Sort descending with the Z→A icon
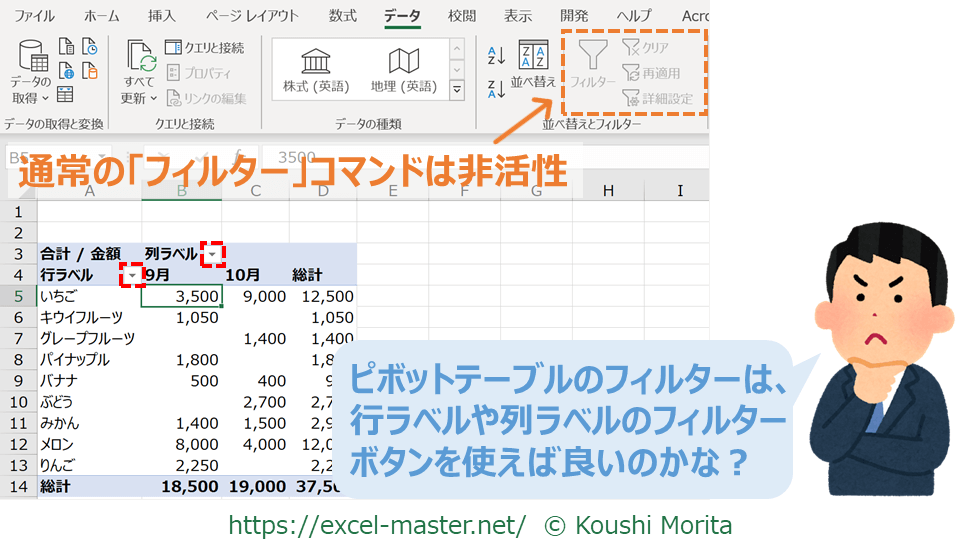The width and height of the screenshot is (960, 540). click(496, 89)
